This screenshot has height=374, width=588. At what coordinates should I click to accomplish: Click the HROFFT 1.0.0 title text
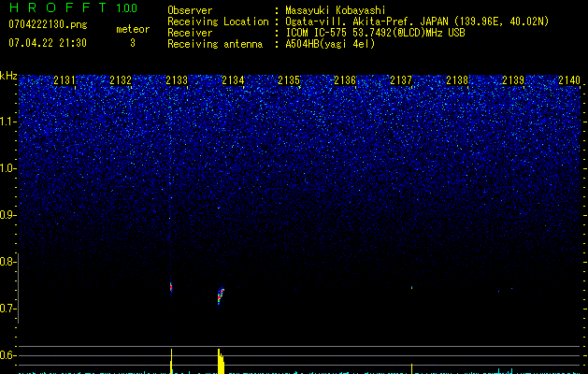click(x=73, y=7)
